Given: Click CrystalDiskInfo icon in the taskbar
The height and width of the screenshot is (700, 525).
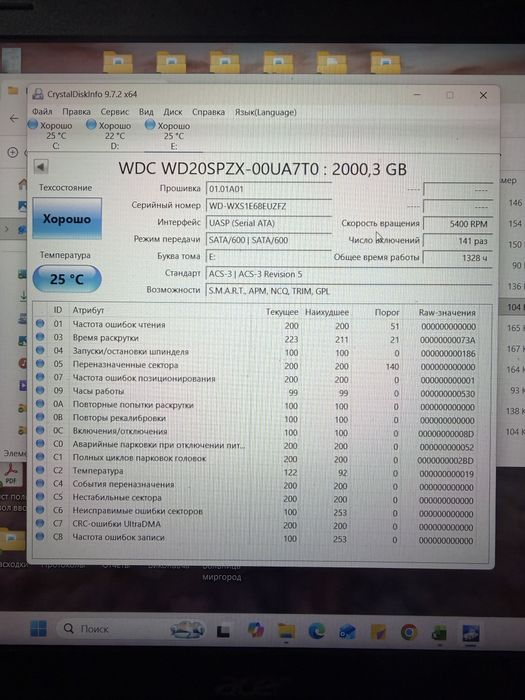Looking at the screenshot, I should coord(471,633).
